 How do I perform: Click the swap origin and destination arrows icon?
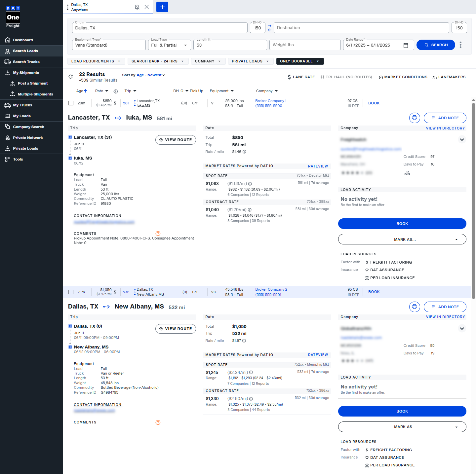(x=269, y=28)
